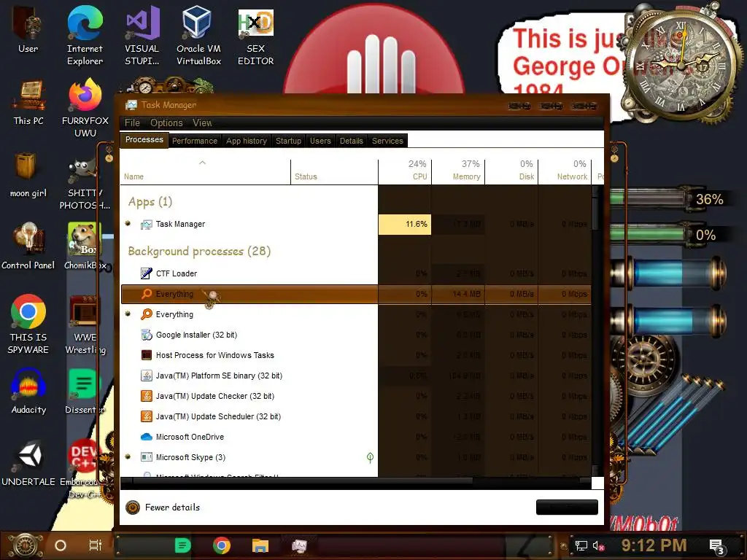Sort processes by Memory column
This screenshot has width=747, height=560.
(458, 171)
